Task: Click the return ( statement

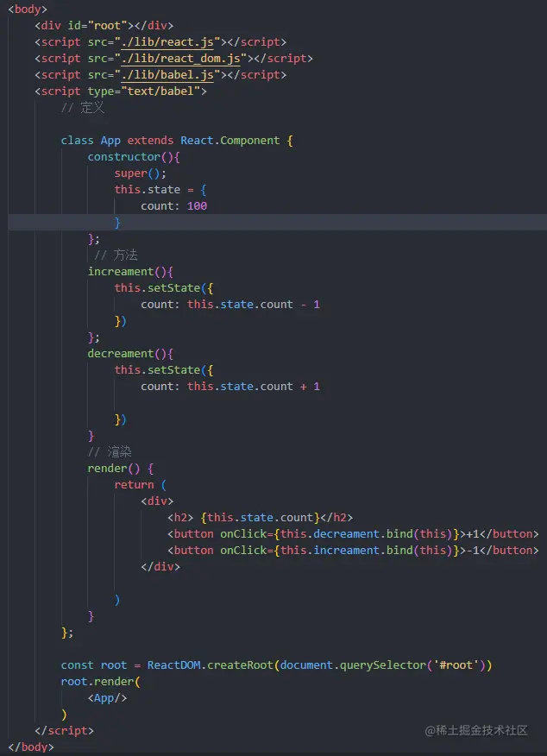Action: [x=141, y=484]
